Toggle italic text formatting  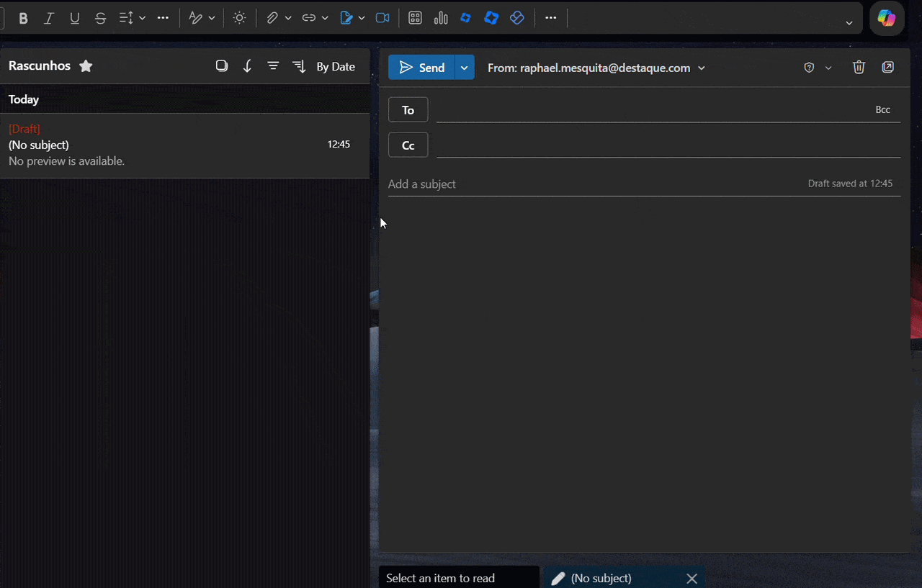point(49,19)
